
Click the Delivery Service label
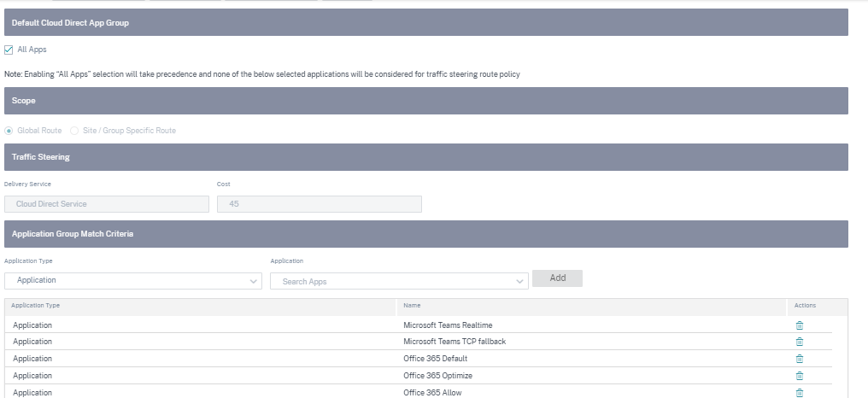pos(27,184)
